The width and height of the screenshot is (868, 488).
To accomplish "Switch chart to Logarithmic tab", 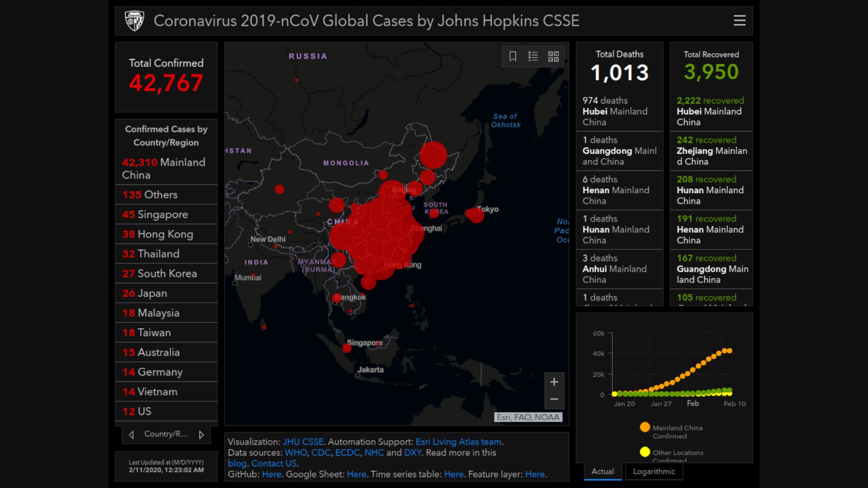I will click(x=654, y=471).
